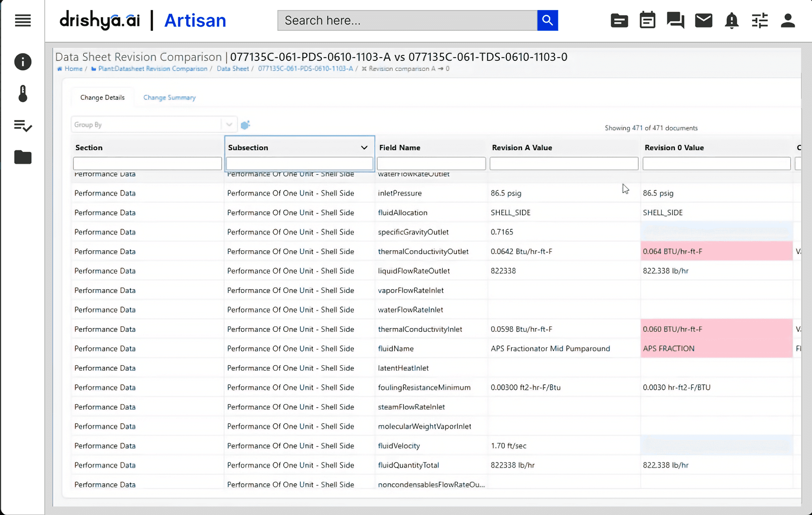Screen dimensions: 812x515
Task: Expand the Subsection column menu arrow
Action: pyautogui.click(x=364, y=148)
